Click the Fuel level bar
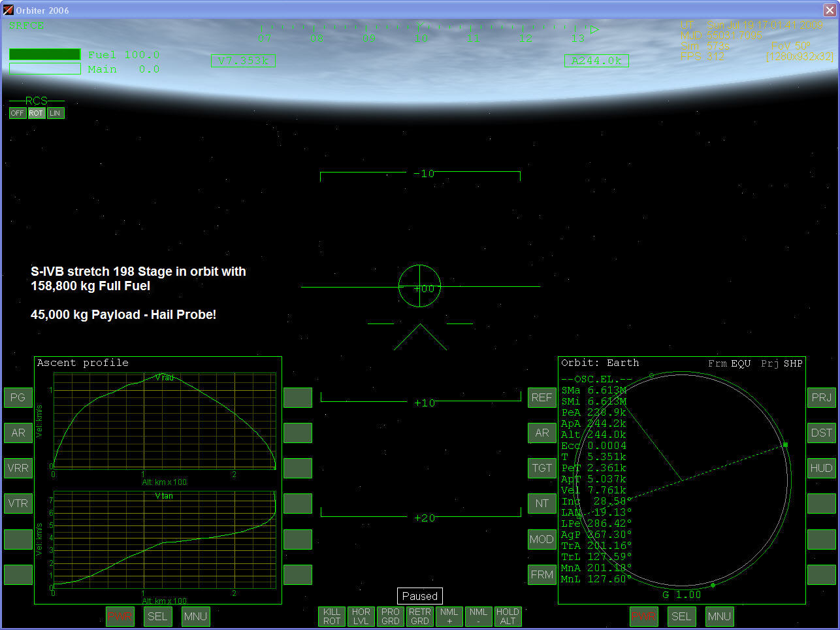This screenshot has width=840, height=630. click(45, 55)
